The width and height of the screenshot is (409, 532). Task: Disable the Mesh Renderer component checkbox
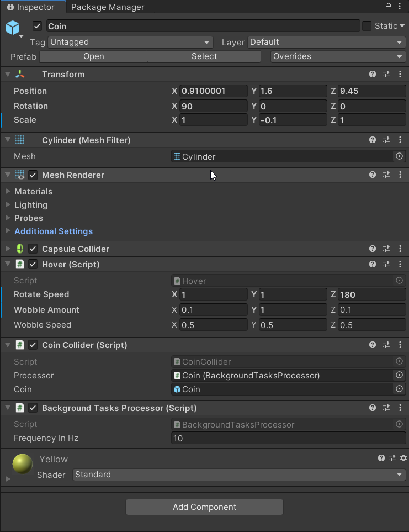pos(33,175)
